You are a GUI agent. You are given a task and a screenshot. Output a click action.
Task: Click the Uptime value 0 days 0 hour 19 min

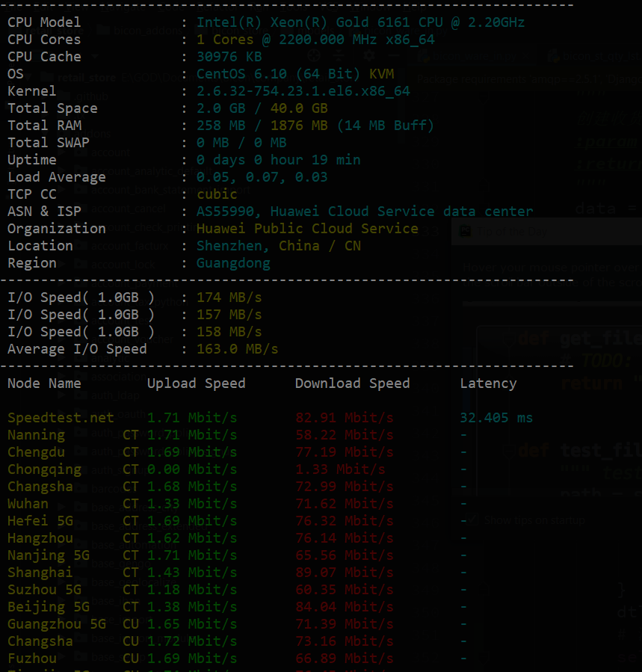tap(278, 159)
